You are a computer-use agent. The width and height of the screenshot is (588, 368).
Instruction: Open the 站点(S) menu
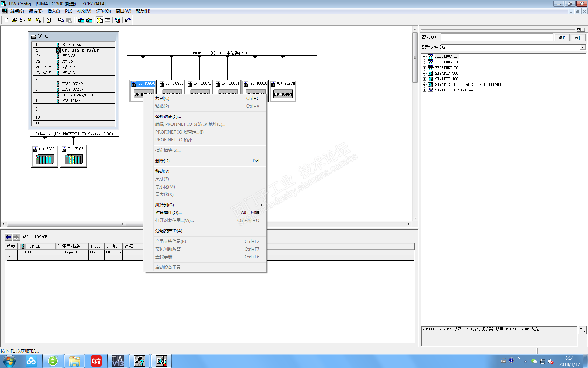click(x=17, y=11)
